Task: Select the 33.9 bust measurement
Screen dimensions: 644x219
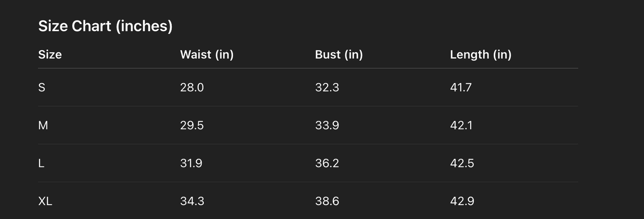Action: point(327,126)
